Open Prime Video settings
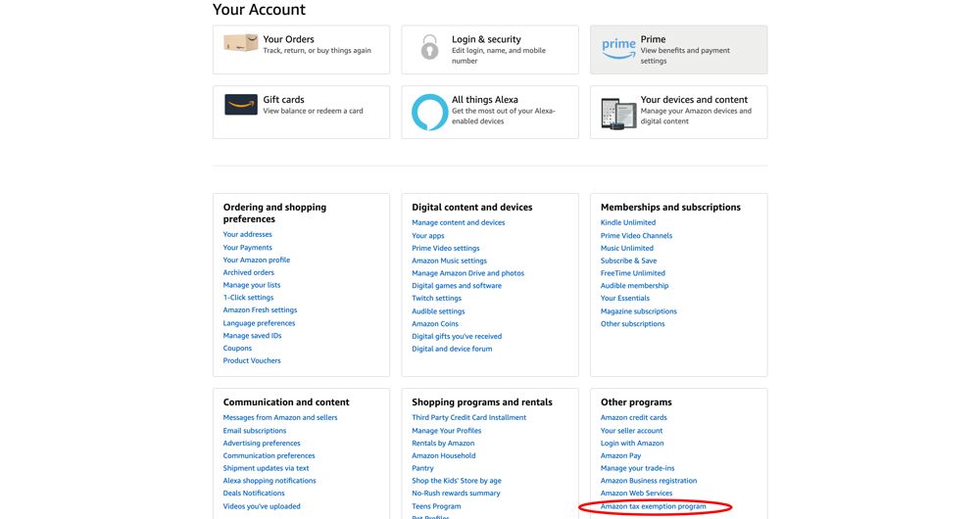The width and height of the screenshot is (980, 519). 445,249
